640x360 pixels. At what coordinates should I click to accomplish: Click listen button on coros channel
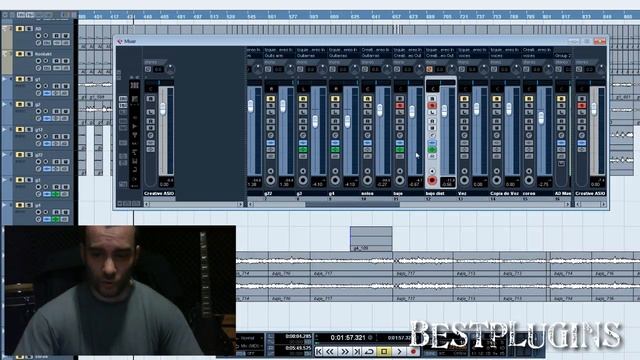[x=529, y=112]
